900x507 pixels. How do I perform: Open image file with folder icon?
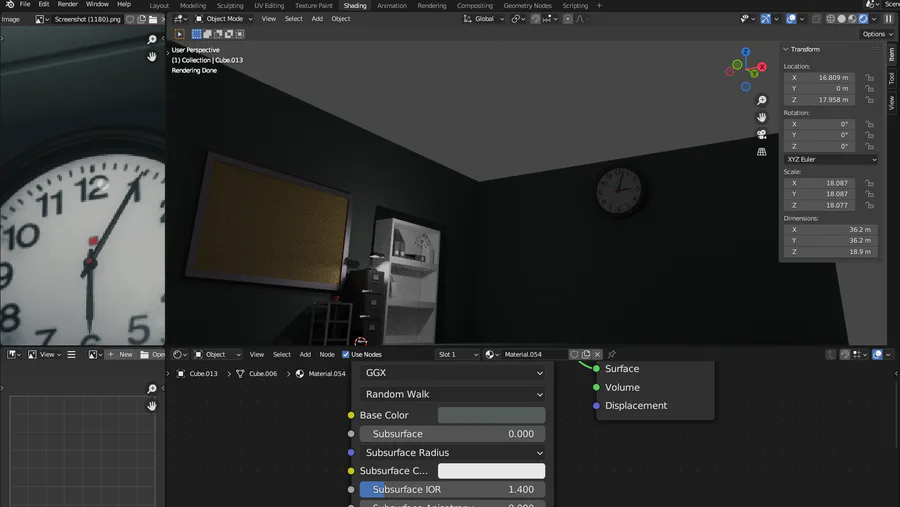[x=153, y=19]
